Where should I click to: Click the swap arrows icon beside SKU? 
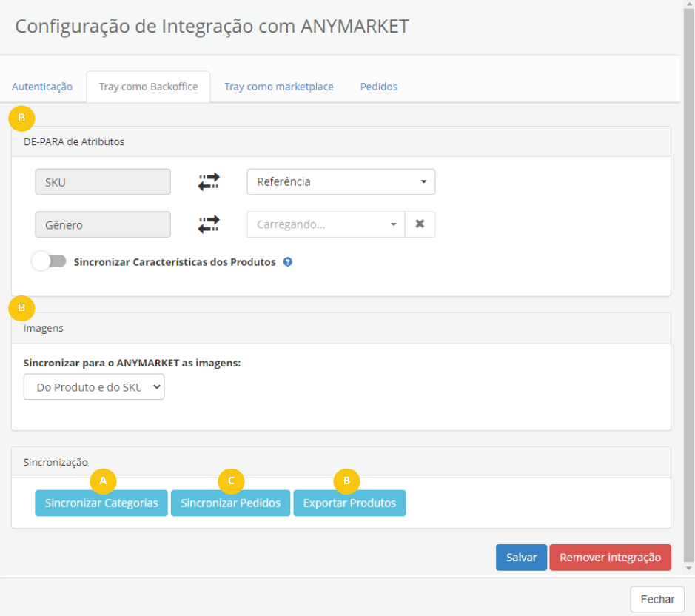[209, 182]
